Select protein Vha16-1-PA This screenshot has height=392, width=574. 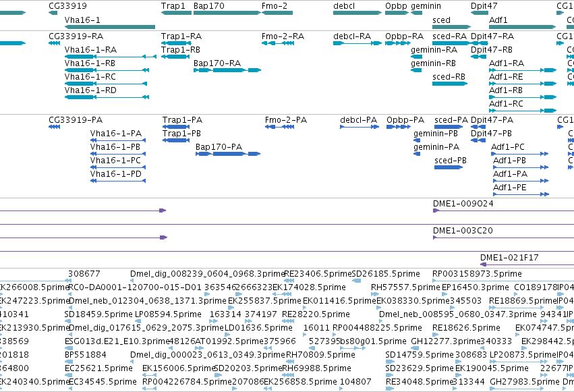pos(116,134)
